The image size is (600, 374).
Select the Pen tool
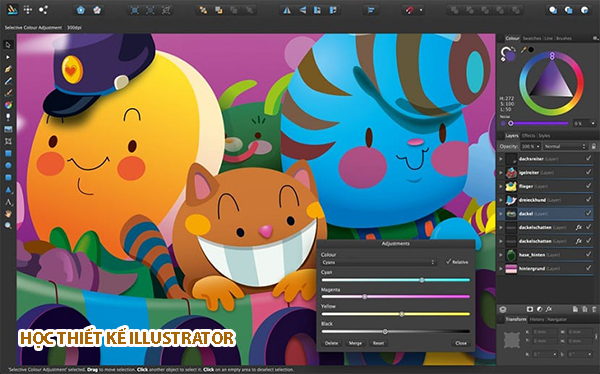pos(8,69)
